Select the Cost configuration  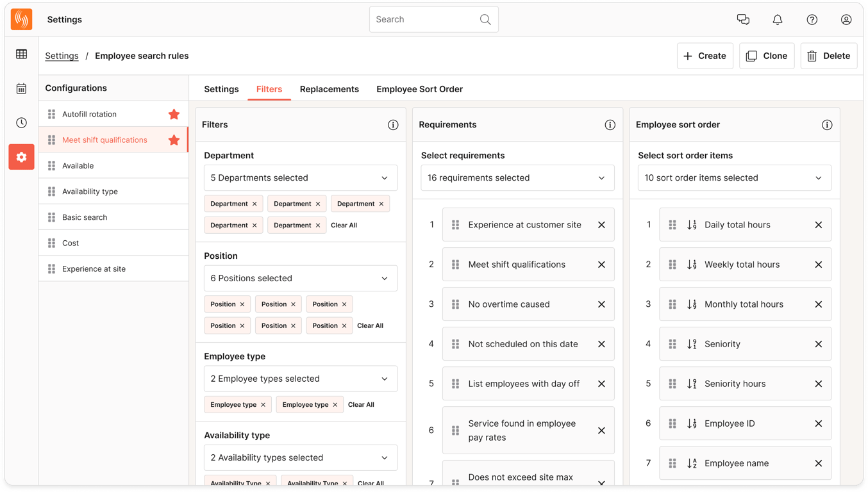click(113, 243)
